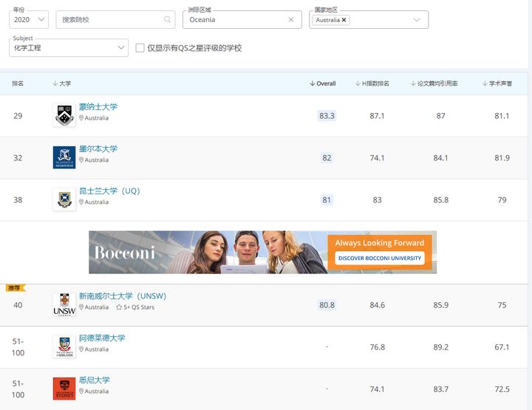Viewport: 532px width, 410px height.
Task: Click the location pin under 昆士兰大学
Action: [x=81, y=202]
